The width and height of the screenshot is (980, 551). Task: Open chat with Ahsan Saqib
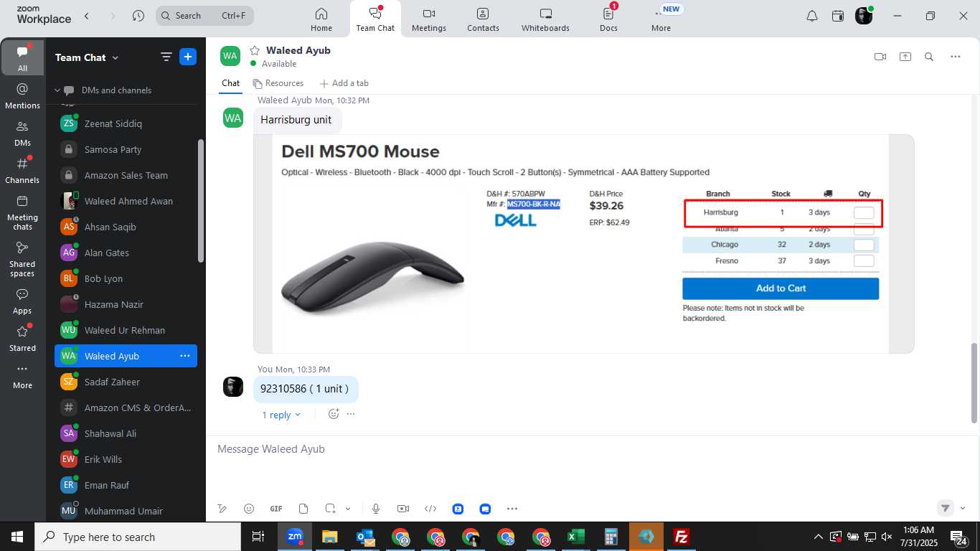tap(126, 227)
